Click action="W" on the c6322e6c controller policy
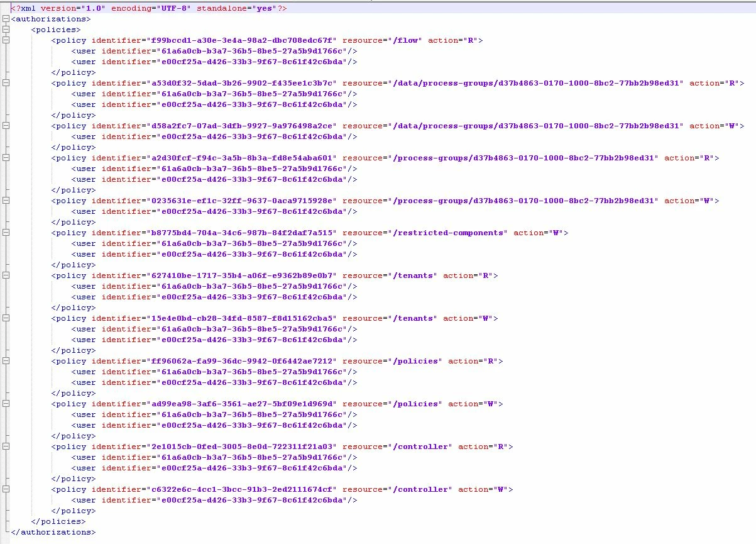Viewport: 756px width, 544px height. pyautogui.click(x=483, y=489)
